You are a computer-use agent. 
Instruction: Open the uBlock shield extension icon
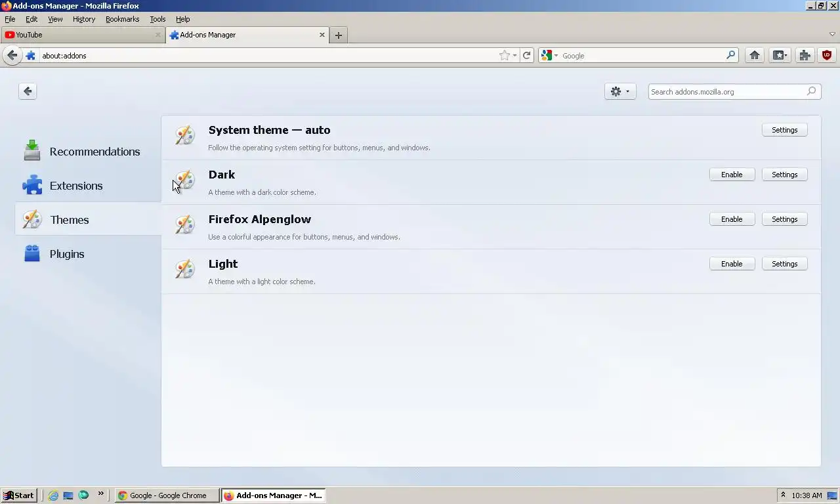point(827,56)
